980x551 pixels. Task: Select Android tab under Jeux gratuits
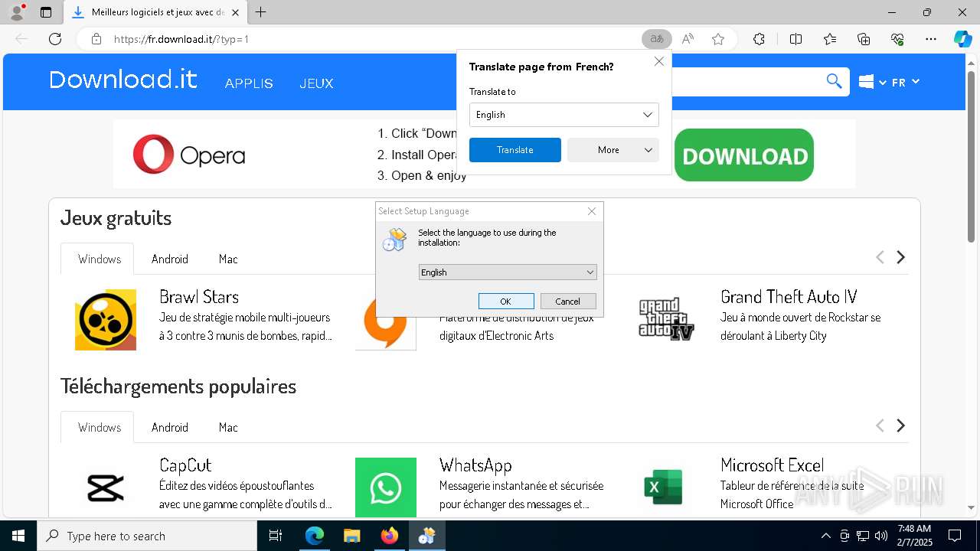point(170,259)
